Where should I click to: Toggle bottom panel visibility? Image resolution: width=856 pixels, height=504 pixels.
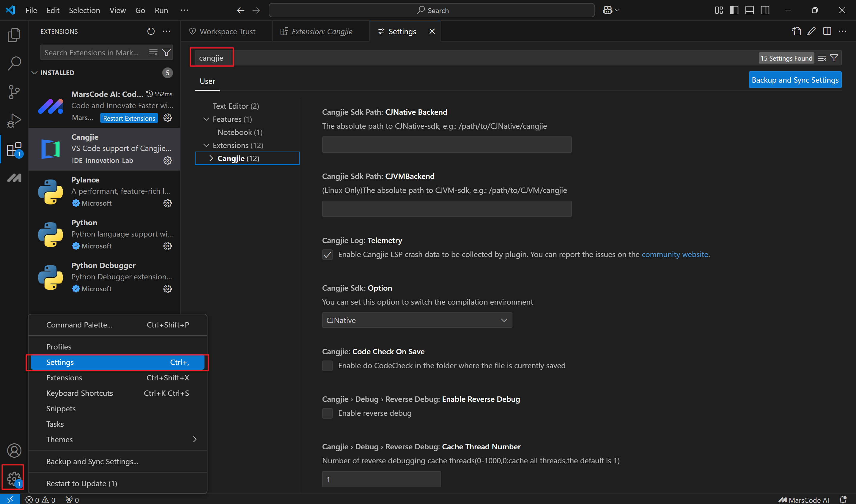tap(749, 10)
